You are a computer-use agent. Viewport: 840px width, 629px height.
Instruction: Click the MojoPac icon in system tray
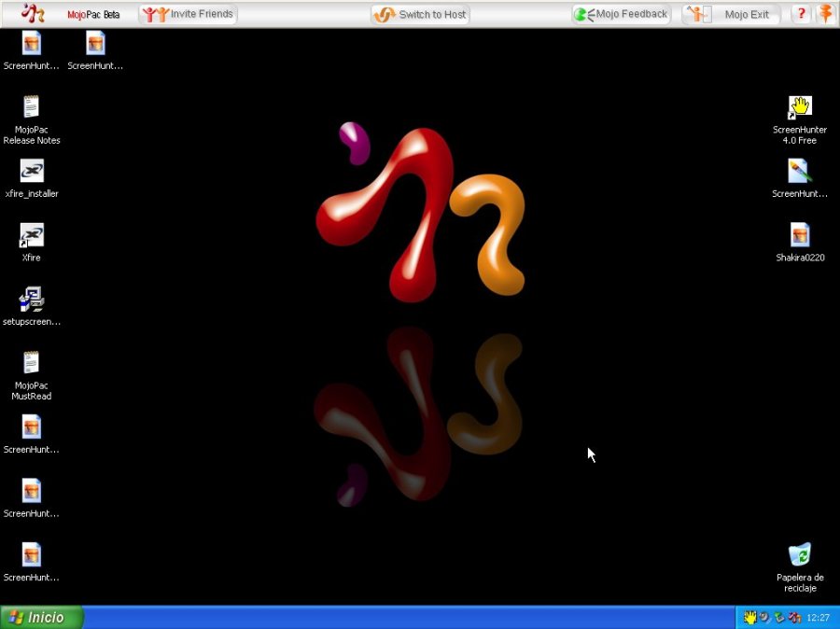[x=795, y=618]
